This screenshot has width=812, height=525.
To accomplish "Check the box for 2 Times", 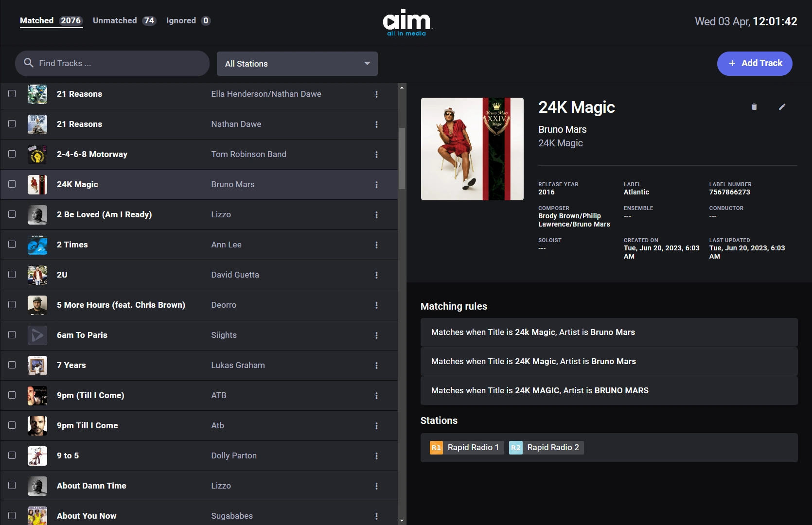I will click(x=12, y=245).
